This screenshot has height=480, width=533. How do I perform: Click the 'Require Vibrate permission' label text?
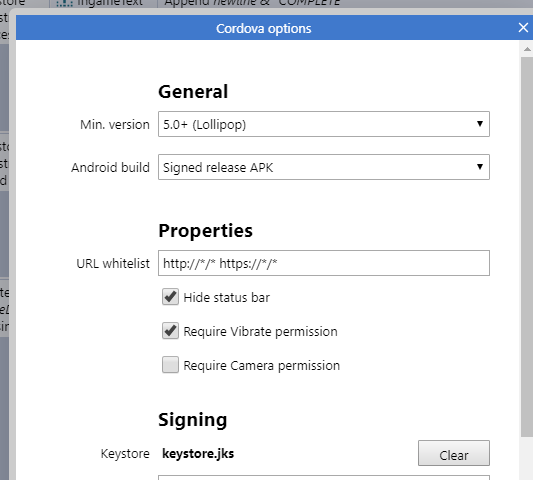click(x=260, y=331)
